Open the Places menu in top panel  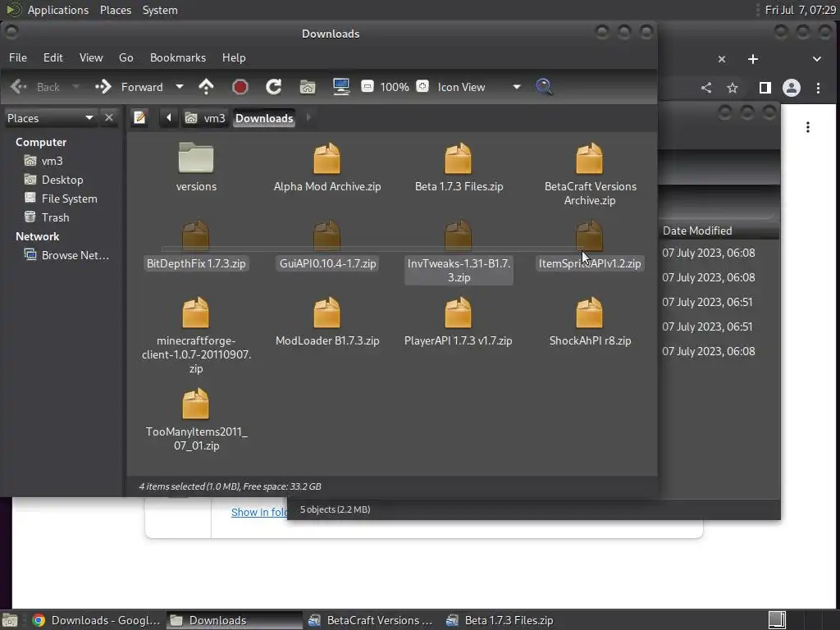[x=116, y=10]
